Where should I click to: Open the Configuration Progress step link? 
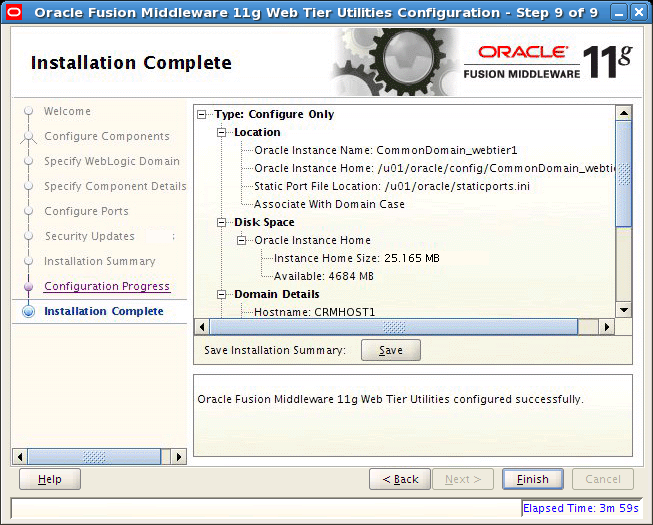(107, 286)
